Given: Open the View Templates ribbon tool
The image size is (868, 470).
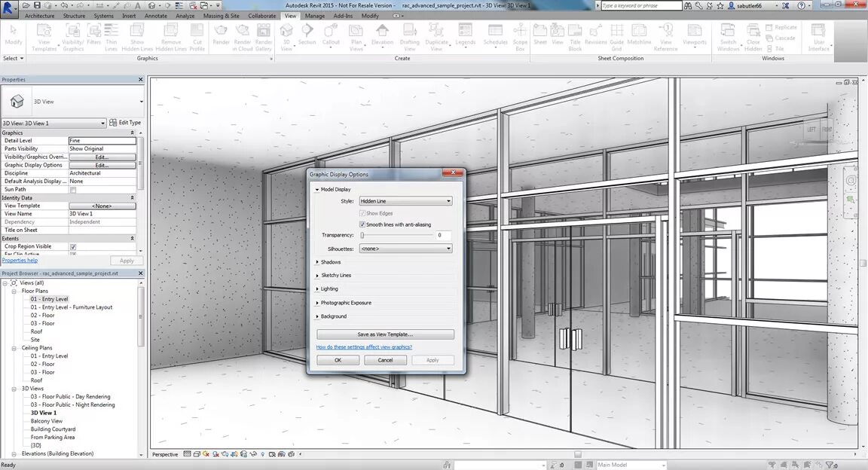Looking at the screenshot, I should click(x=44, y=37).
